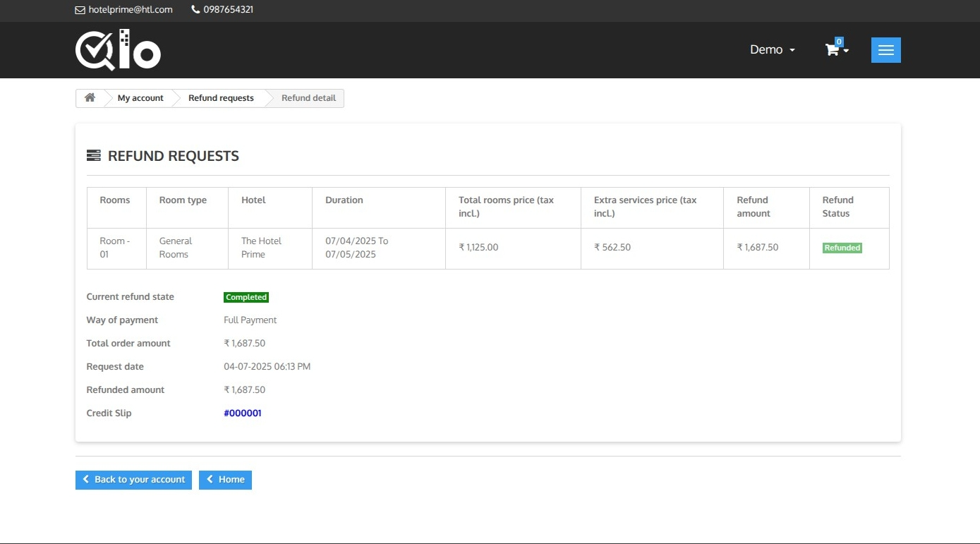Expand the Demo account dropdown
Viewport: 980px width, 544px height.
[773, 50]
